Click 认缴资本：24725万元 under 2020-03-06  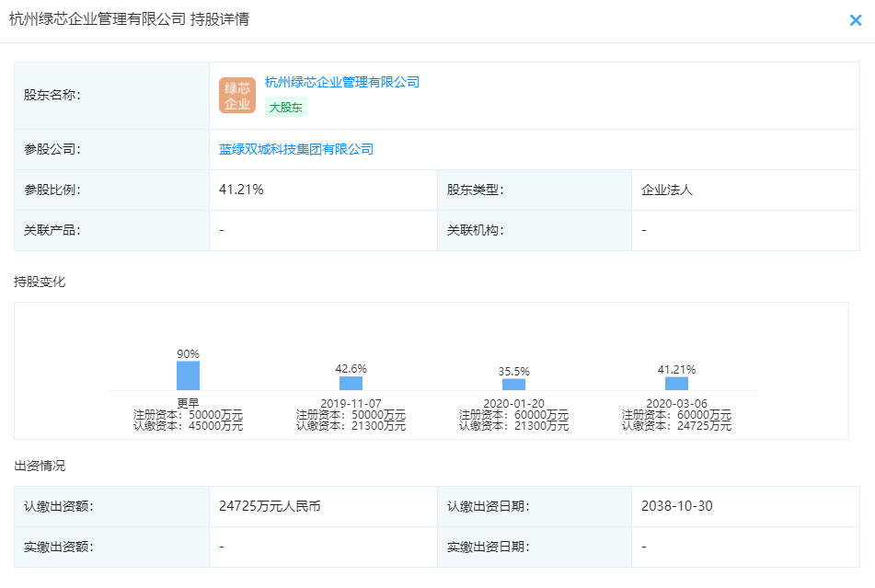click(676, 426)
